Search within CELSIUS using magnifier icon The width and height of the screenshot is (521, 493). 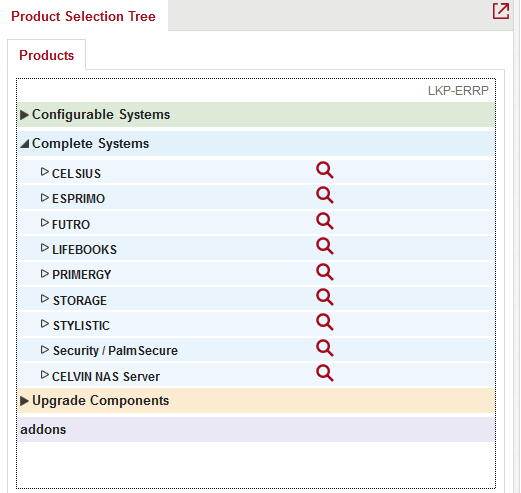pos(325,170)
